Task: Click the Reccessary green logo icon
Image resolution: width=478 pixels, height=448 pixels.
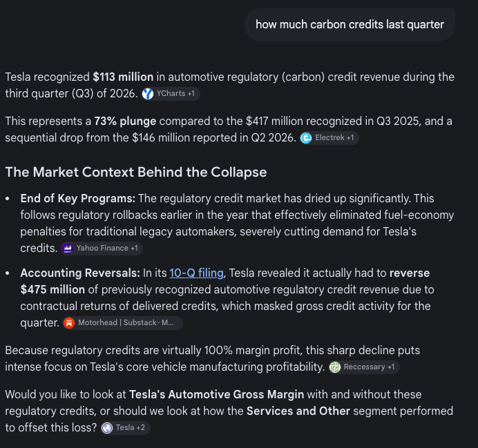Action: tap(335, 367)
